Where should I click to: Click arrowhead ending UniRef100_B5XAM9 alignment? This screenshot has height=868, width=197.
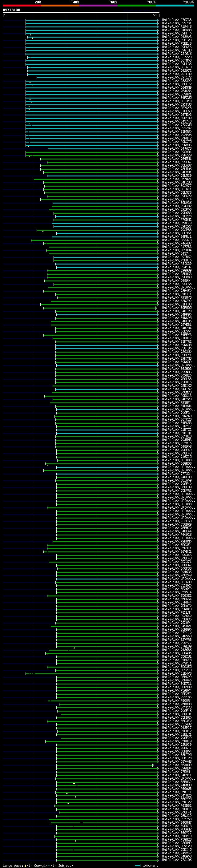click(x=153, y=765)
